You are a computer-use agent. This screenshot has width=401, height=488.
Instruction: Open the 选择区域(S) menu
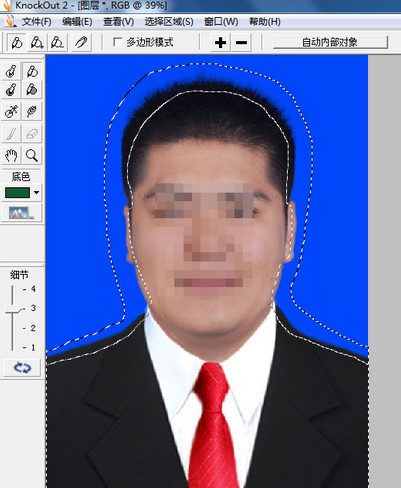169,22
